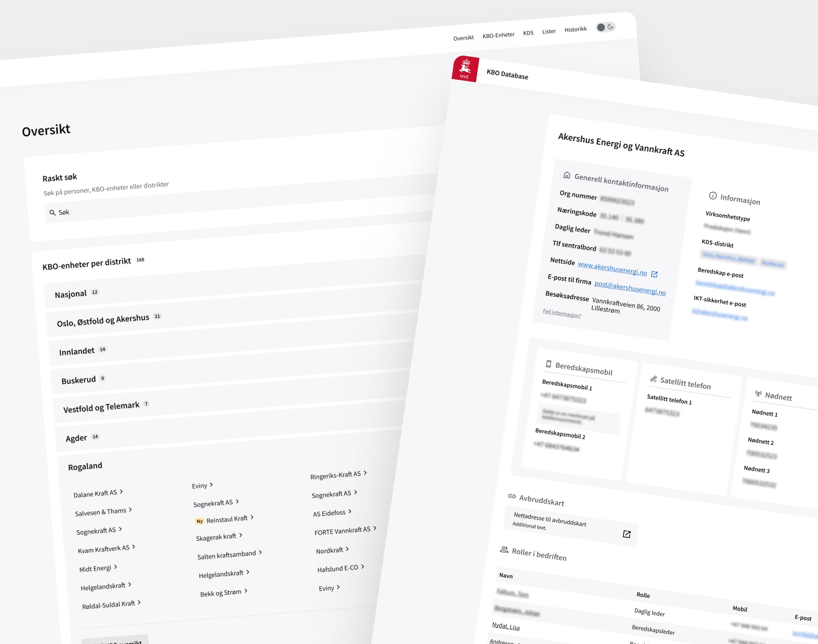This screenshot has width=818, height=644.
Task: Click the people icon beside Roller i bedriften
Action: coord(504,550)
